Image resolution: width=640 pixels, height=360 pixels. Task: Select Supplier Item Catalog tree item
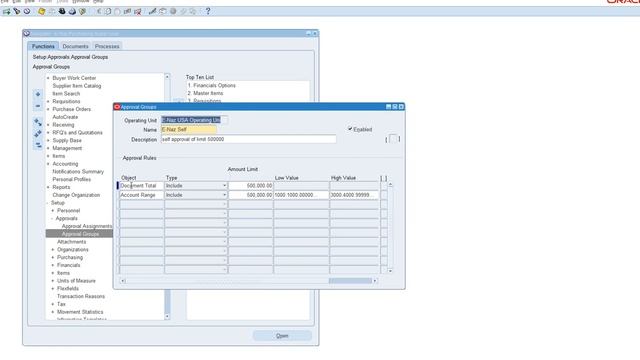tap(77, 86)
